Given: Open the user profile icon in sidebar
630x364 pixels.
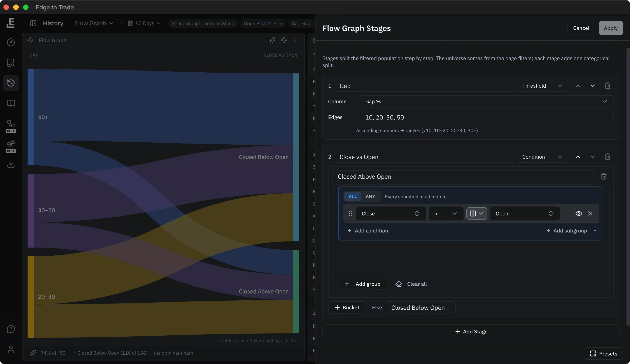Looking at the screenshot, I should coord(11,349).
